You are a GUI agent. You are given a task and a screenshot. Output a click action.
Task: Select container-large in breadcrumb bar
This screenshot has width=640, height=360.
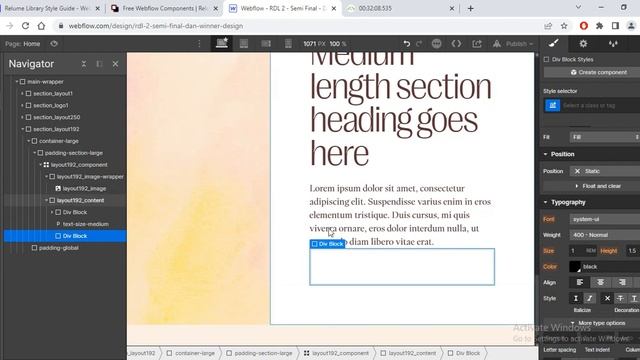[x=191, y=353]
